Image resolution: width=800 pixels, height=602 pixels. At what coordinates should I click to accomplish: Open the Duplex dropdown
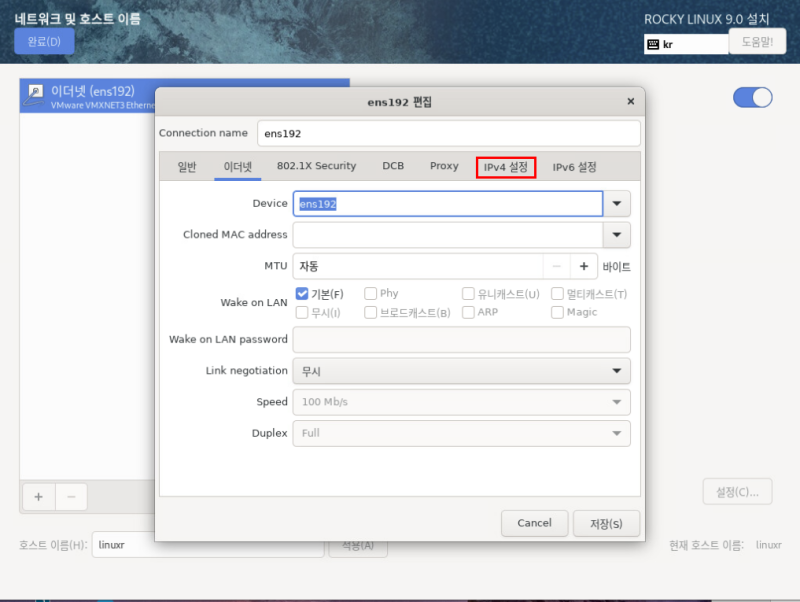tap(461, 433)
